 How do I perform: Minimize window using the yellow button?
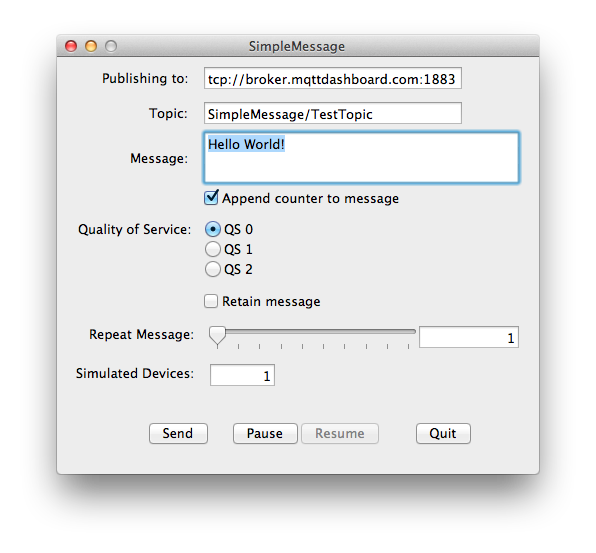91,46
